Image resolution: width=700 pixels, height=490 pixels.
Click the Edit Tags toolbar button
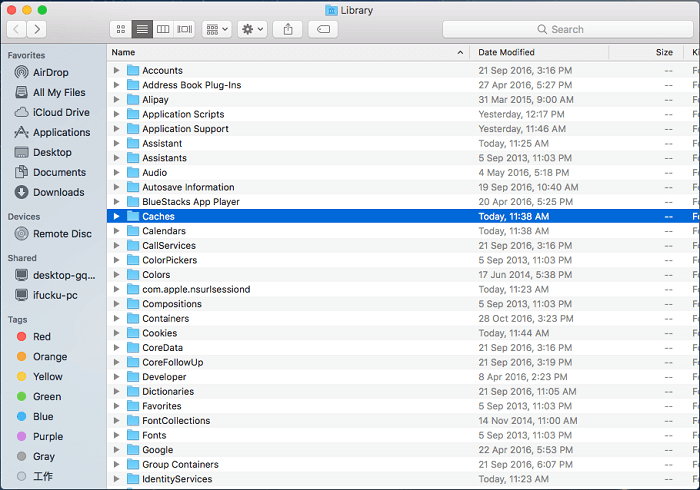click(x=324, y=30)
